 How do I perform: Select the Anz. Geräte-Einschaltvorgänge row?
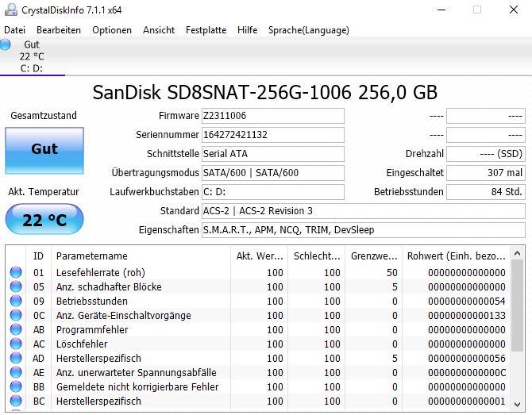pos(259,315)
